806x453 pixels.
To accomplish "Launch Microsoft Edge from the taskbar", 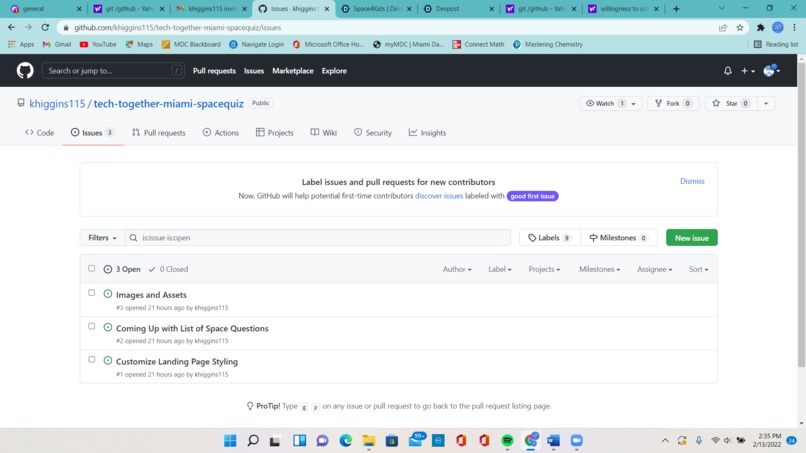I will pyautogui.click(x=345, y=441).
